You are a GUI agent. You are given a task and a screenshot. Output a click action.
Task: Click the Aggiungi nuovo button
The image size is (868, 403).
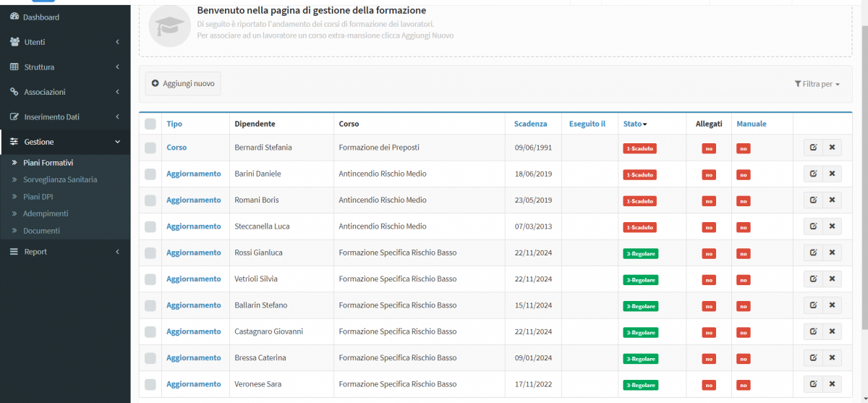tap(183, 84)
